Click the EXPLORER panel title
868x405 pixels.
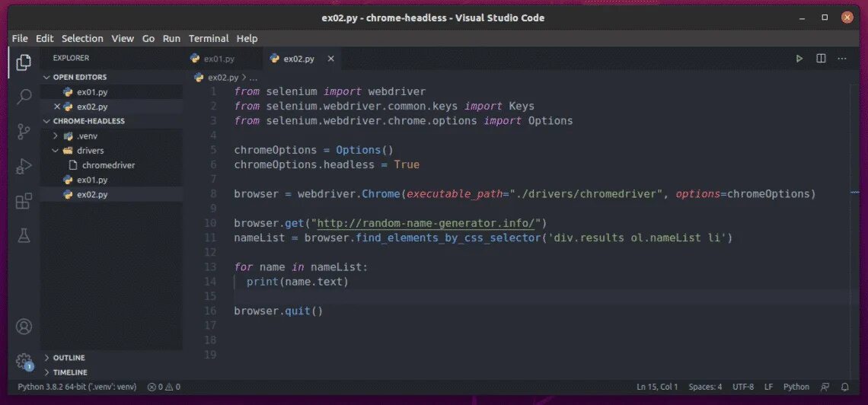pos(71,58)
